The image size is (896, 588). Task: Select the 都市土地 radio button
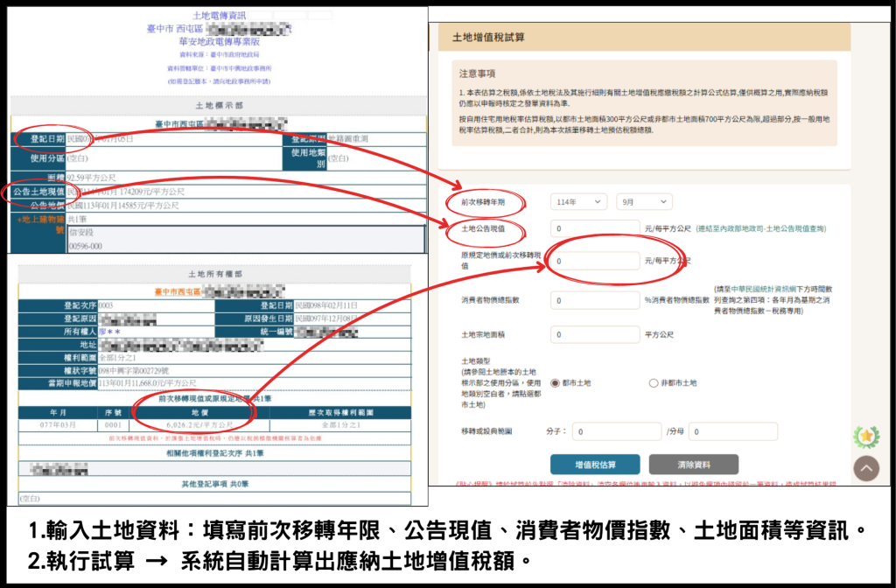[x=555, y=383]
